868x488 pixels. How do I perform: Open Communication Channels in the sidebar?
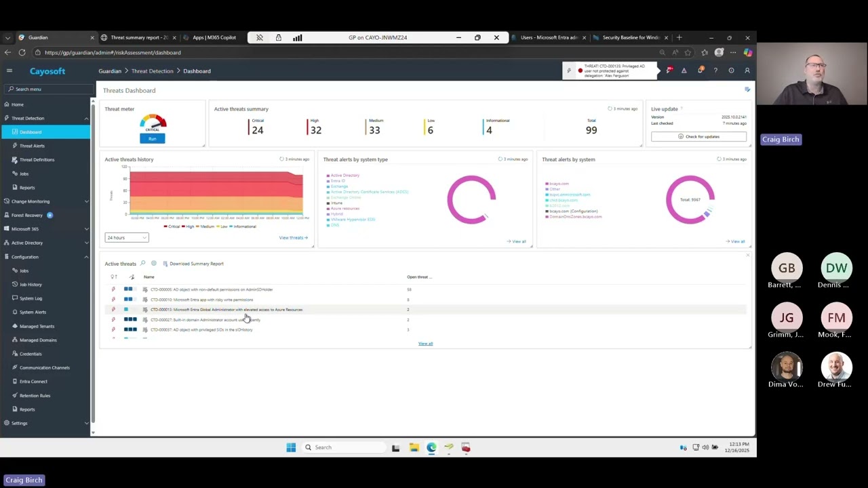pos(44,367)
